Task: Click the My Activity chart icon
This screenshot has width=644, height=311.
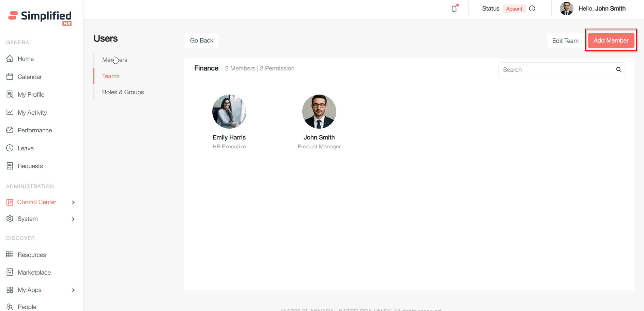Action: coord(10,112)
